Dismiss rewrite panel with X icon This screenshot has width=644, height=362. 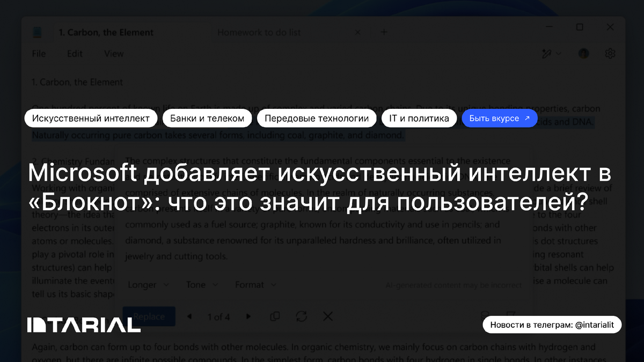pyautogui.click(x=328, y=316)
